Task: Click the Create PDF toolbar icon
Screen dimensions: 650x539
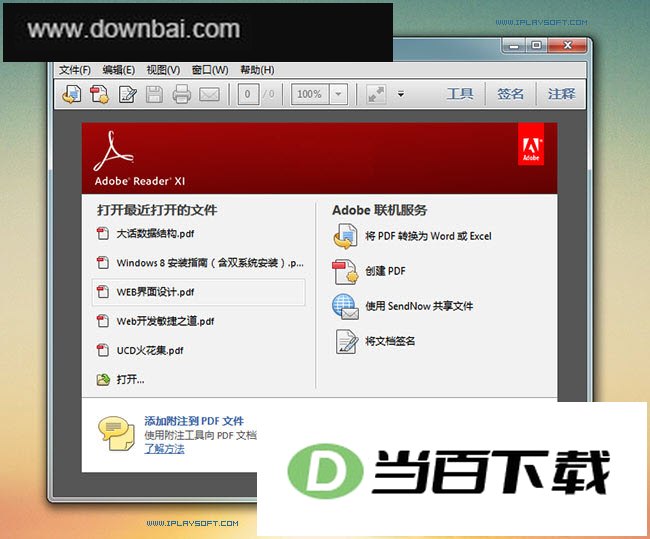Action: [x=99, y=94]
